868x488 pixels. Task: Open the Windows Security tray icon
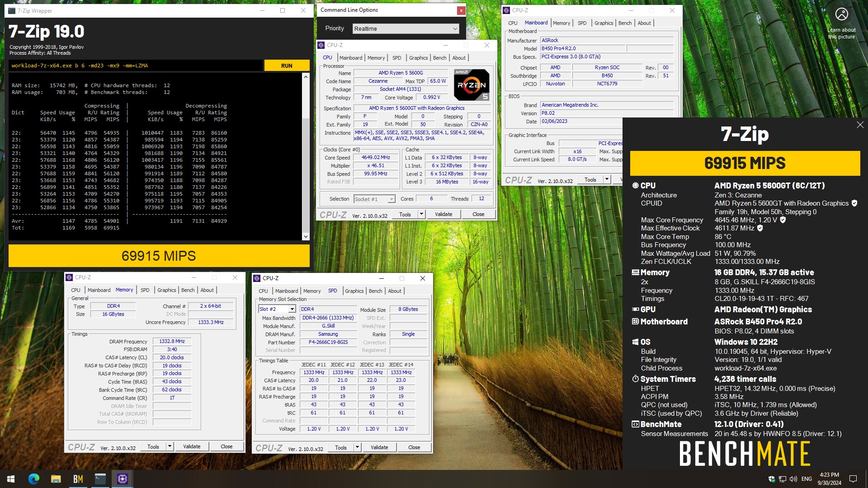pyautogui.click(x=772, y=479)
